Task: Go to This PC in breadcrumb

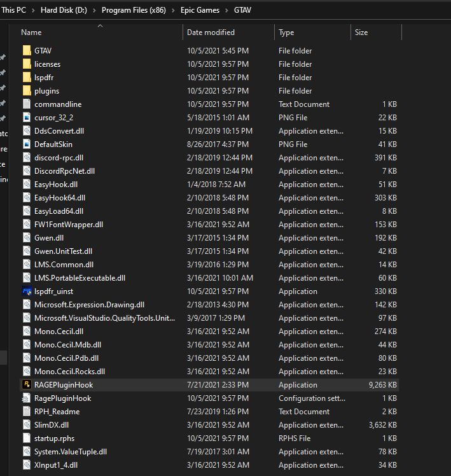Action: (x=13, y=10)
